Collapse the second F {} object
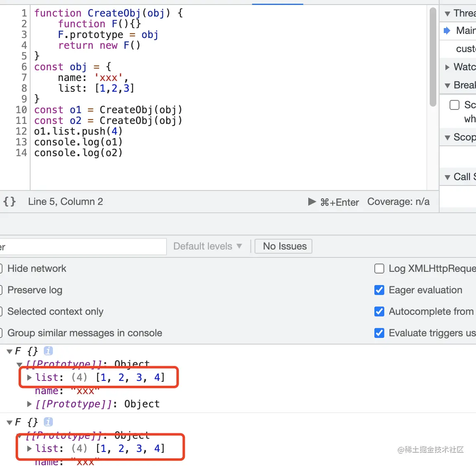Image resolution: width=476 pixels, height=466 pixels. [10, 422]
